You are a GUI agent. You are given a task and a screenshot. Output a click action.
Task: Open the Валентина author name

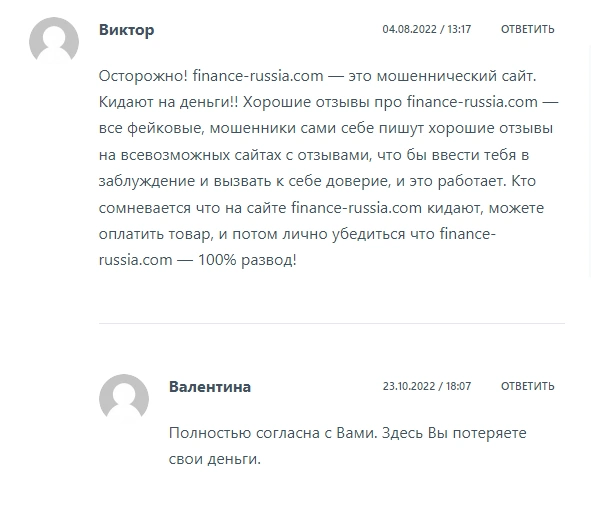[210, 387]
